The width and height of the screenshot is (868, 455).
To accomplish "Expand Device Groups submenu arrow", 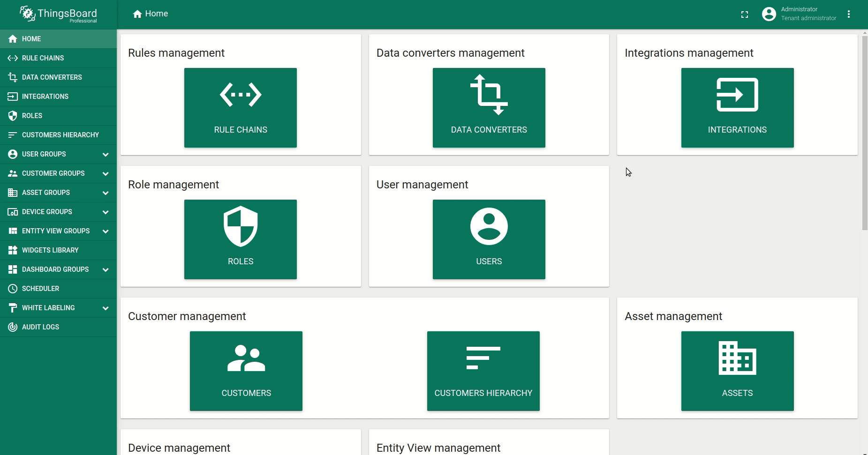I will pos(106,212).
